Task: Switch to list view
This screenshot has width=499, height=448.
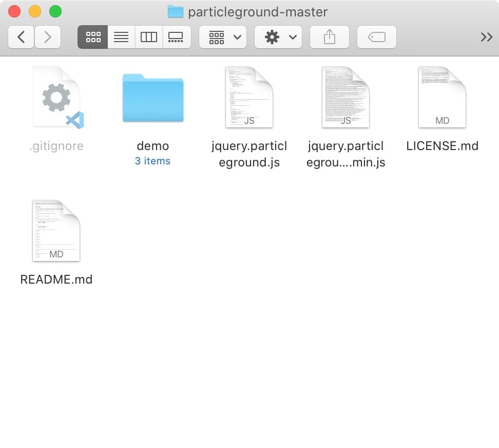Action: [121, 38]
